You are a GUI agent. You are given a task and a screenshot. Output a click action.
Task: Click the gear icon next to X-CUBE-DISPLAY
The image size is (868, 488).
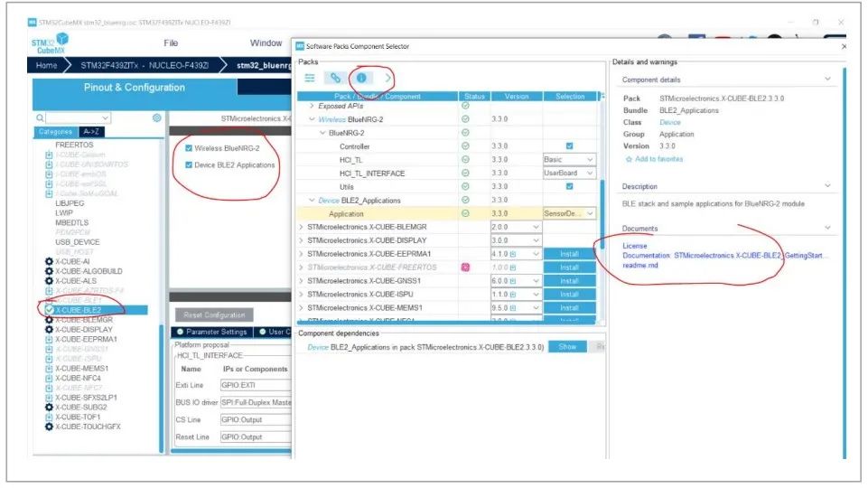point(49,329)
